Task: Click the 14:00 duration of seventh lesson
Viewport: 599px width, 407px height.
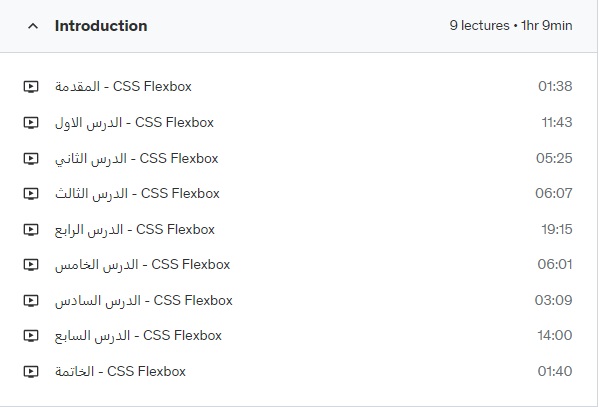Action: click(555, 336)
